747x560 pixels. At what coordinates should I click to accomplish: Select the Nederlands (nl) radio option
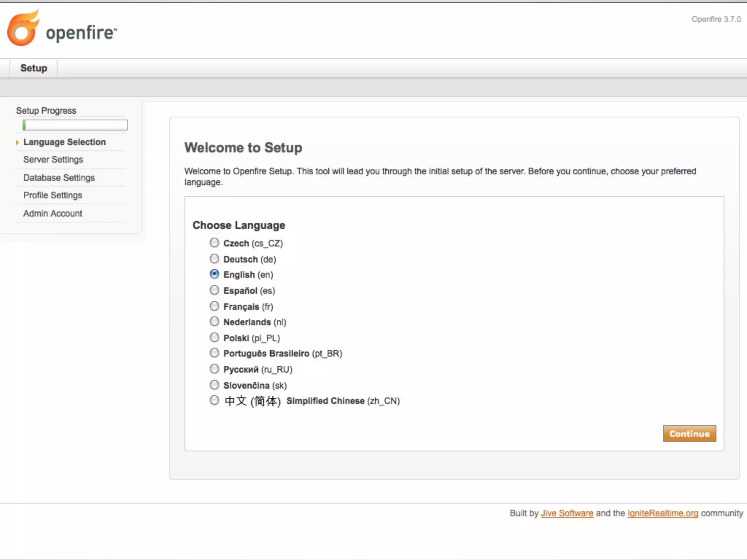[x=214, y=322]
